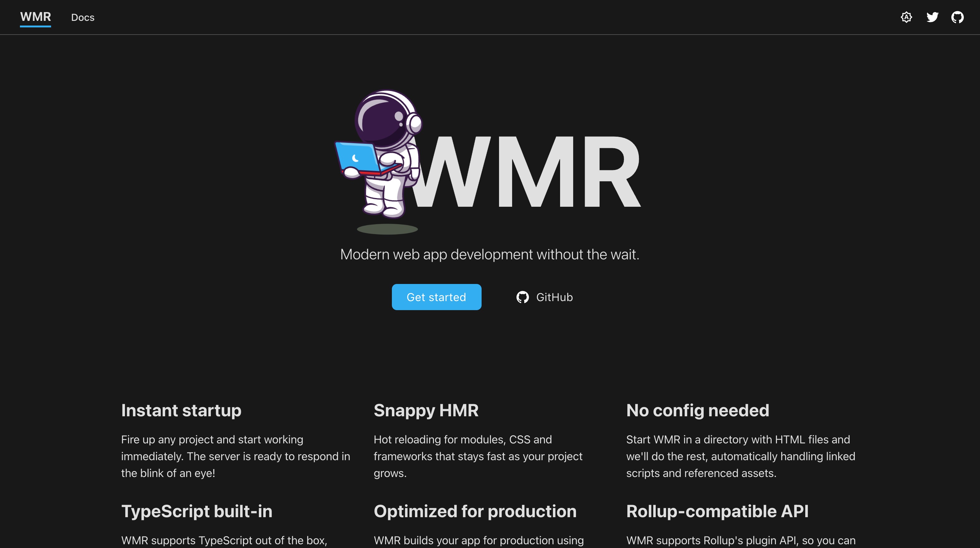Click the Rollup-compatible API heading

(x=717, y=511)
